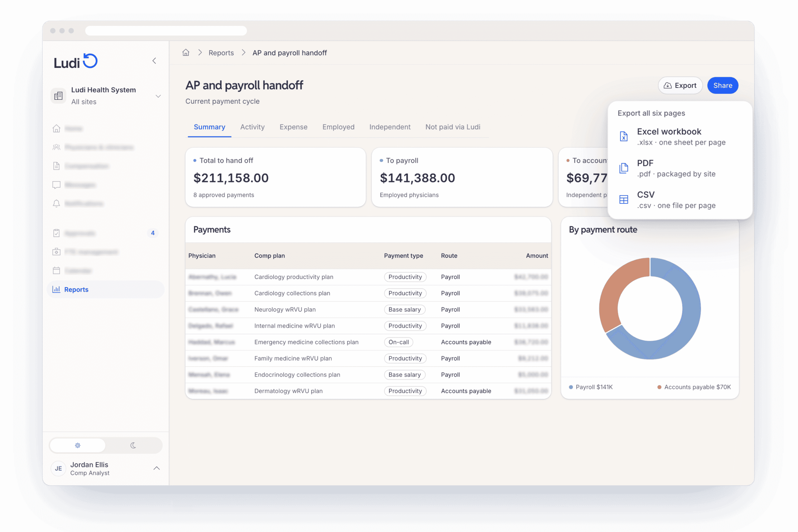Screen dimensions: 798x532
Task: Click the CSV table icon
Action: [x=623, y=199]
